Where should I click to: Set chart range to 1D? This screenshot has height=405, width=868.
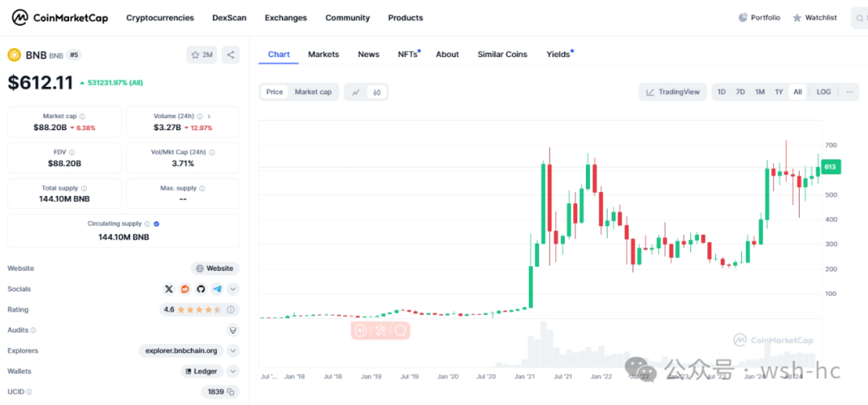pos(721,92)
